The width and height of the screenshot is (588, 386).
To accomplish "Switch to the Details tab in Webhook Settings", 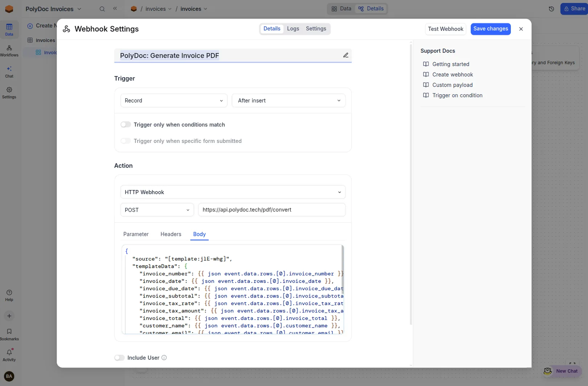I will (272, 29).
